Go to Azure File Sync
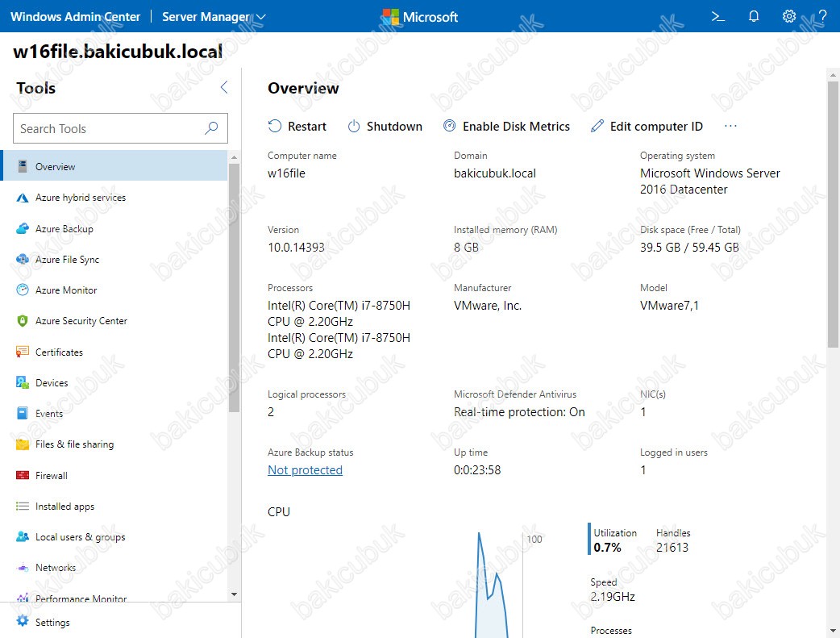This screenshot has height=638, width=840. 115,260
